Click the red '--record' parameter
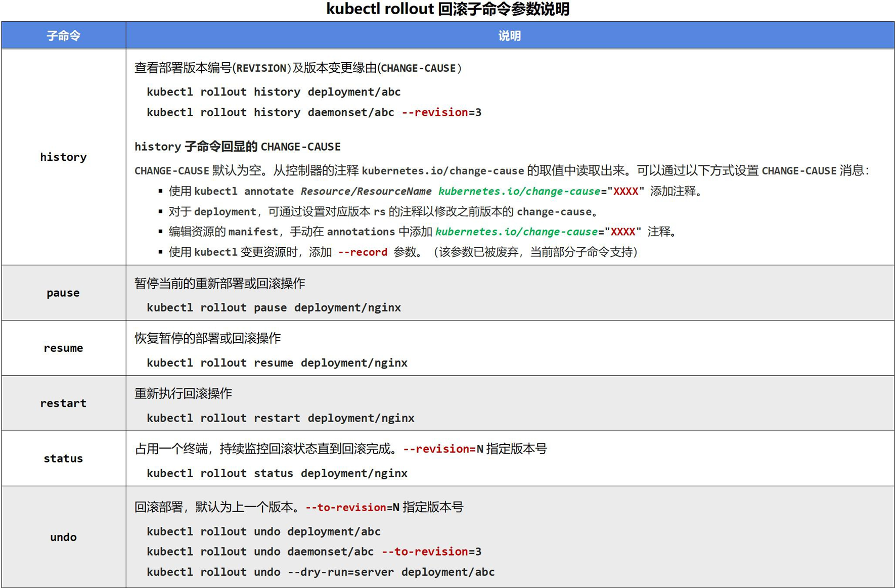 coord(363,252)
